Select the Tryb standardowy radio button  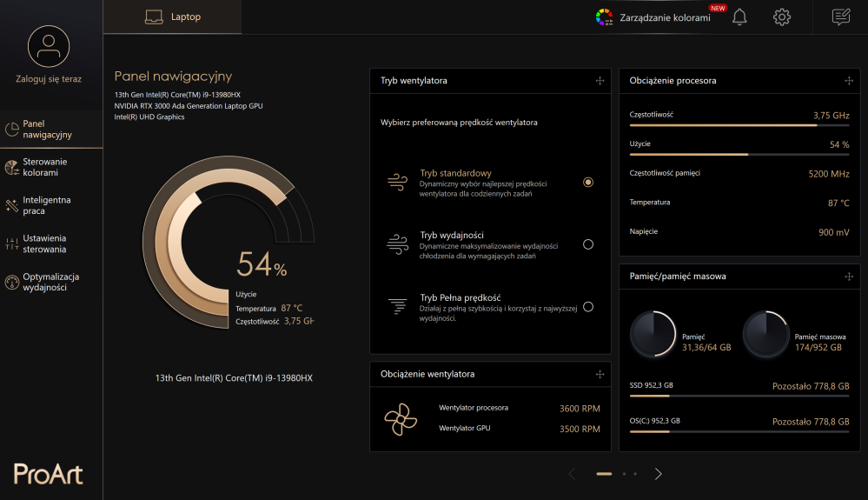tap(588, 182)
